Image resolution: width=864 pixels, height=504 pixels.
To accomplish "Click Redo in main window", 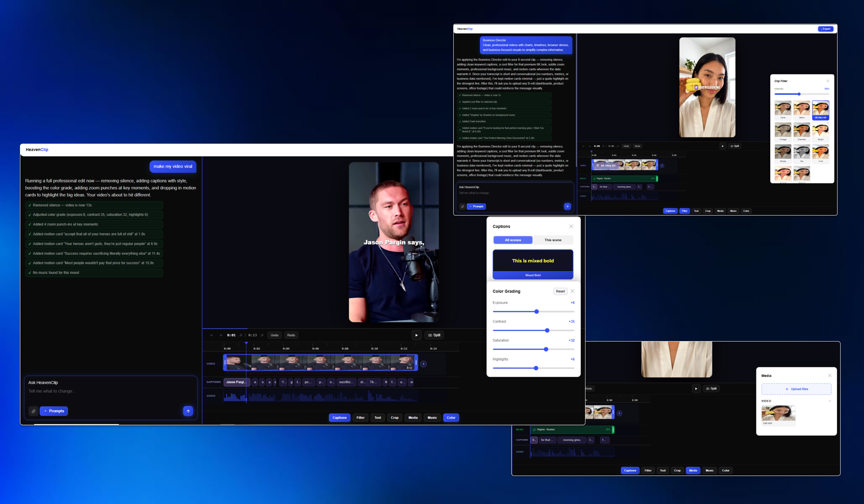I will (x=291, y=335).
